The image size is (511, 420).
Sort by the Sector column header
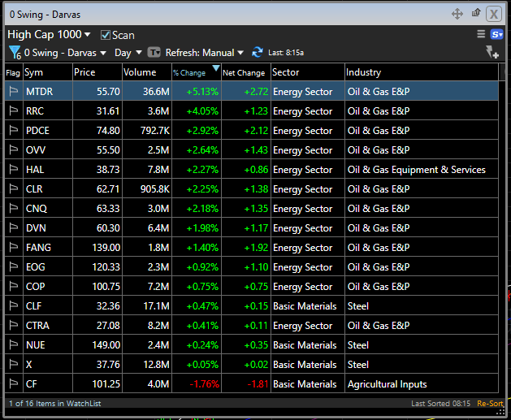286,72
